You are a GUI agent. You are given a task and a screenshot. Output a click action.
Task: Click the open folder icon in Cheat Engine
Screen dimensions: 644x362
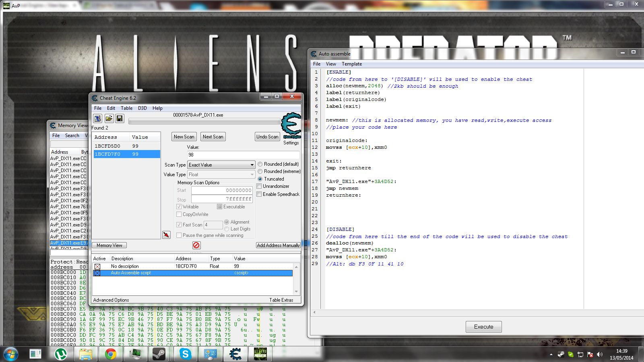(x=109, y=118)
